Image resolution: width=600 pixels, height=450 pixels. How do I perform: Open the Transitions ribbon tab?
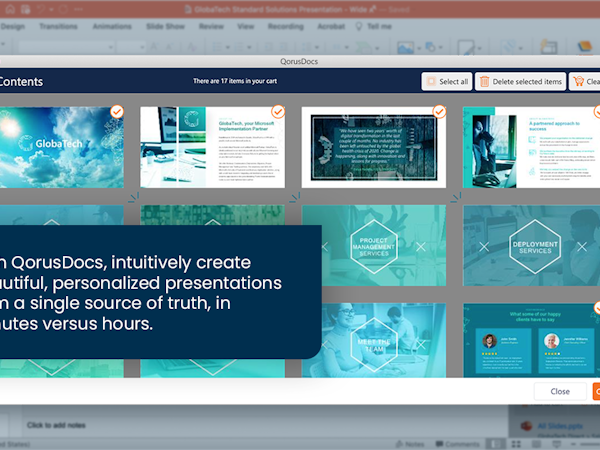pyautogui.click(x=58, y=26)
